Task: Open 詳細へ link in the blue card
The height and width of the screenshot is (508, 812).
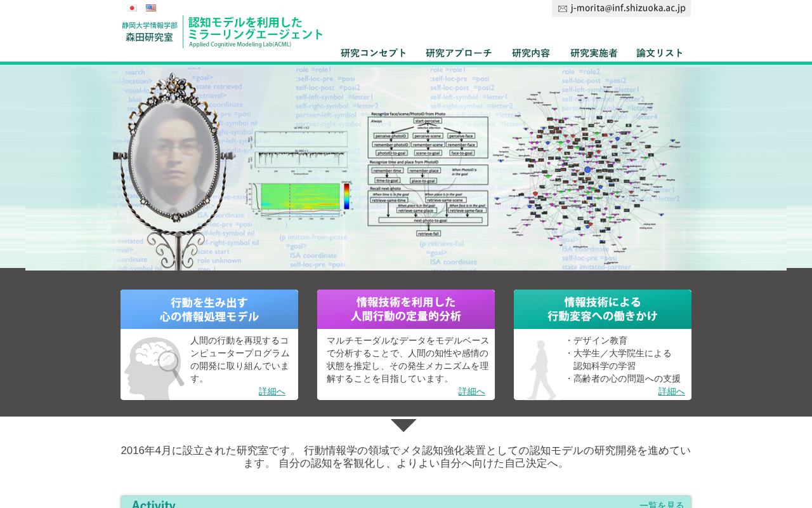Action: 272,391
